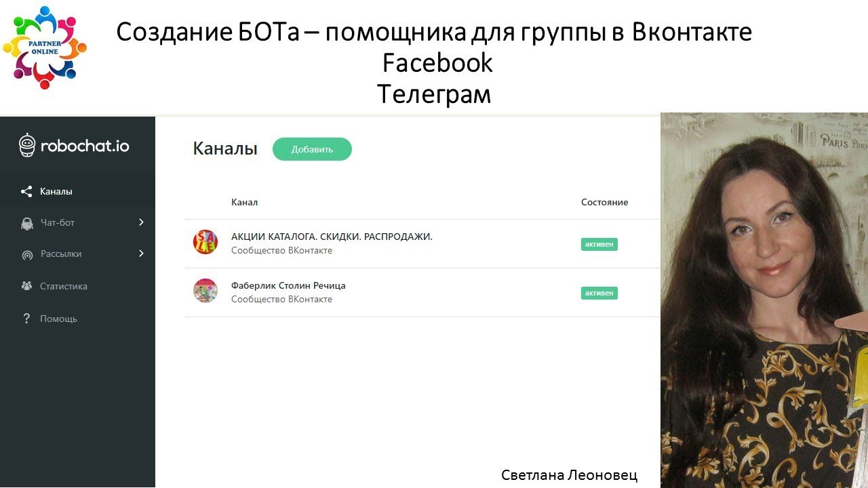Open the Каналы menu item
The width and height of the screenshot is (868, 488).
click(x=77, y=191)
